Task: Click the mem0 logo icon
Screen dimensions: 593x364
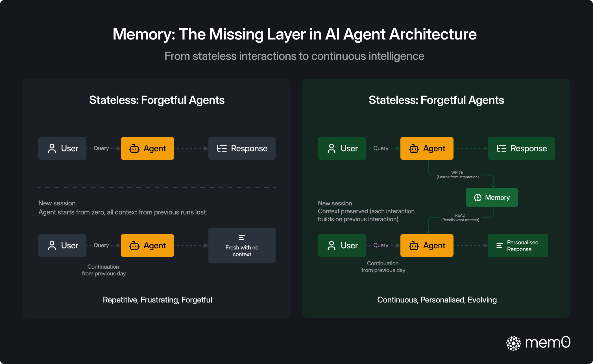Action: (513, 343)
